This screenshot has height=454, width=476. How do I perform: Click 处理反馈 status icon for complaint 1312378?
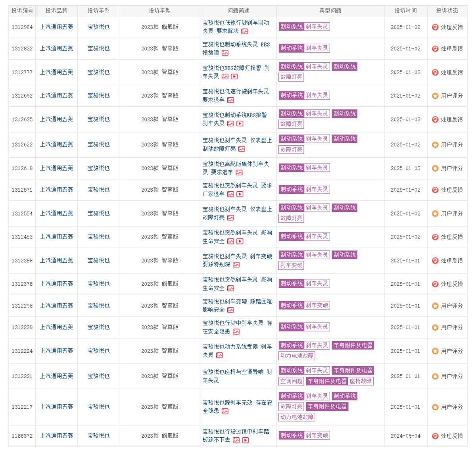(435, 284)
